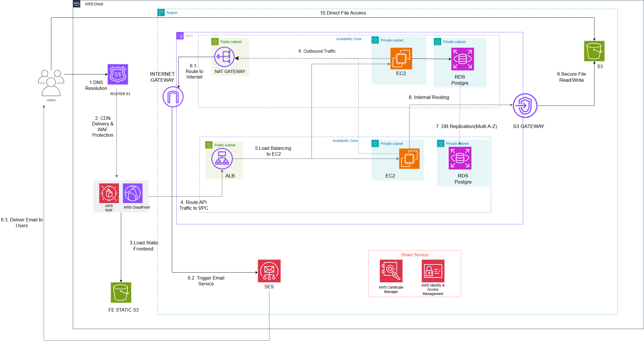Click the 'AWS Cloud' title text
Viewport: 644px width, 343px height.
pyautogui.click(x=94, y=4)
